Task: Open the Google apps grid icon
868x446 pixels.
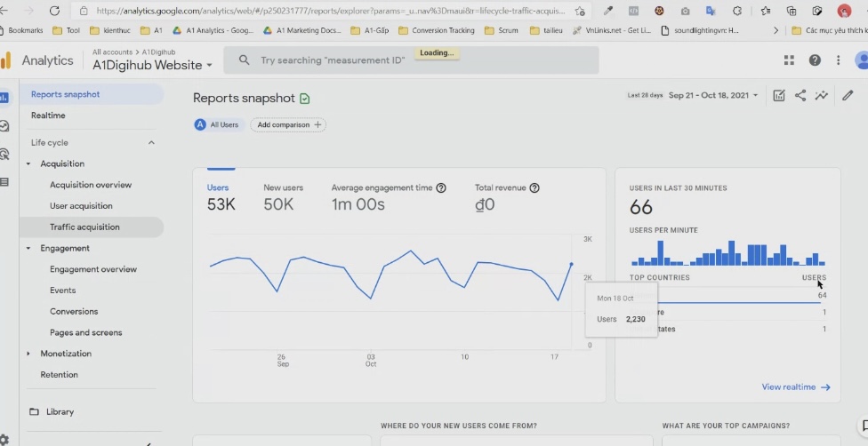Action: pyautogui.click(x=790, y=60)
